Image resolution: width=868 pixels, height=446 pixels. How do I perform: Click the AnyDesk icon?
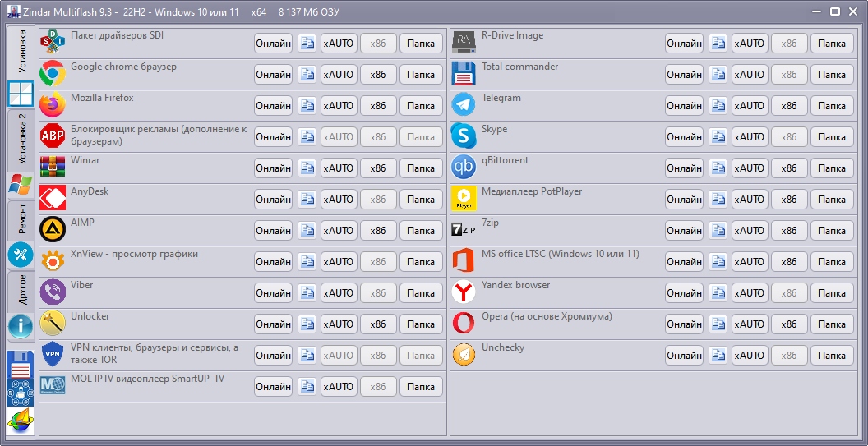(x=53, y=199)
